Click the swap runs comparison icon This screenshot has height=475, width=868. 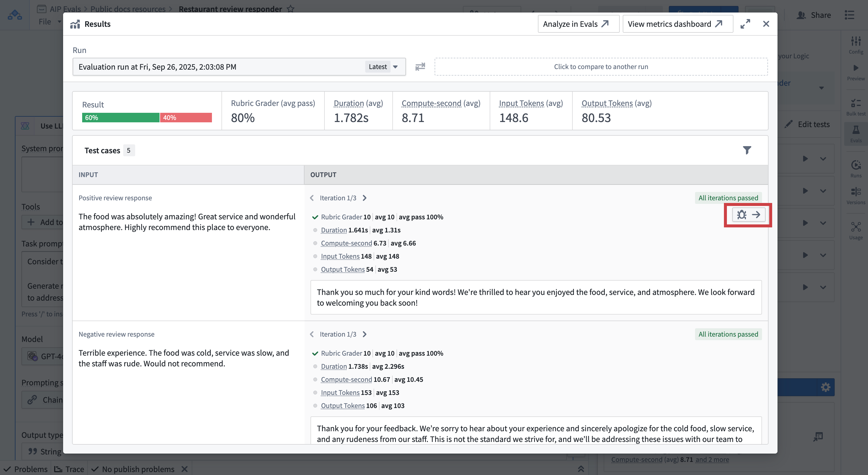[420, 67]
